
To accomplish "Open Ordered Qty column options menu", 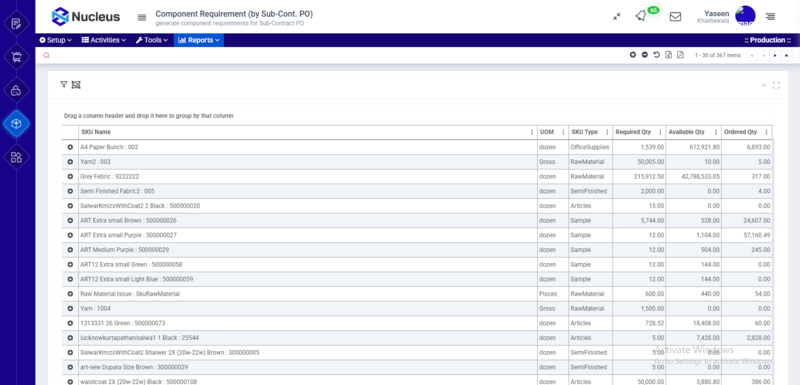I will click(x=766, y=132).
